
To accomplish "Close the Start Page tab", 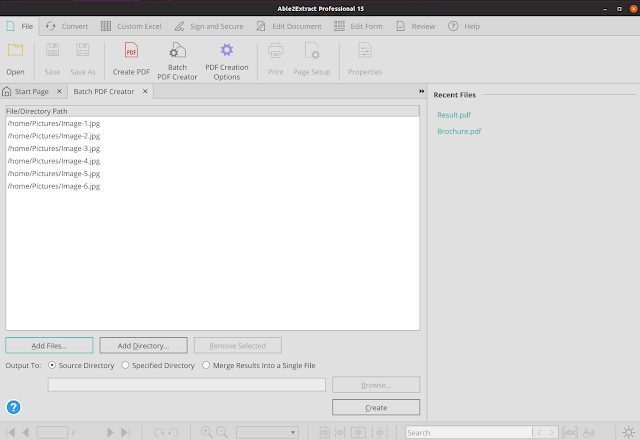I will point(59,91).
